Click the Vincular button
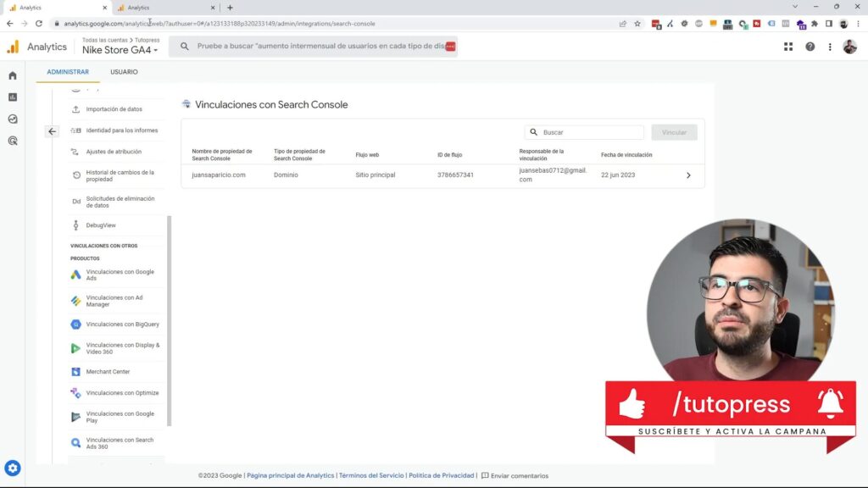Viewport: 868px width, 488px height. (674, 132)
